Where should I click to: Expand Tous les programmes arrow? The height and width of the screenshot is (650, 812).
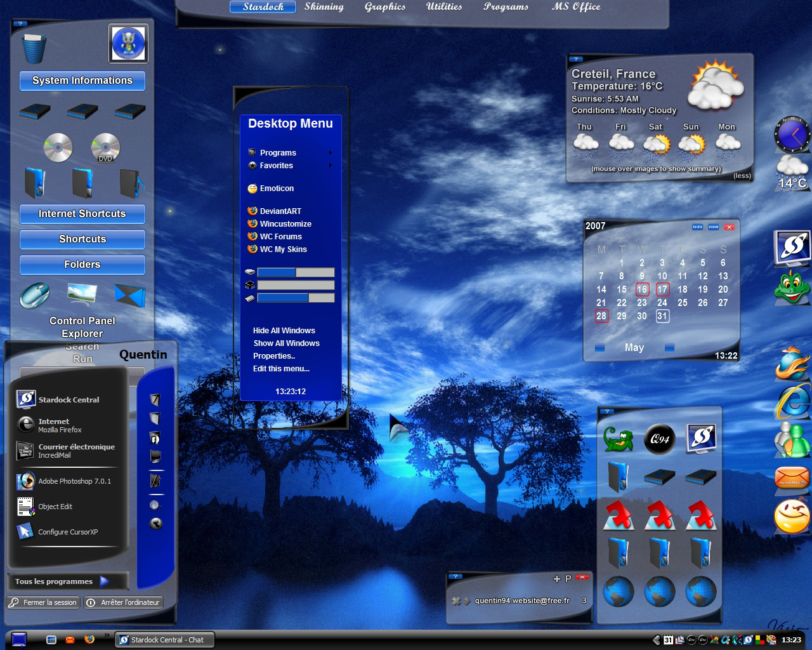(105, 581)
